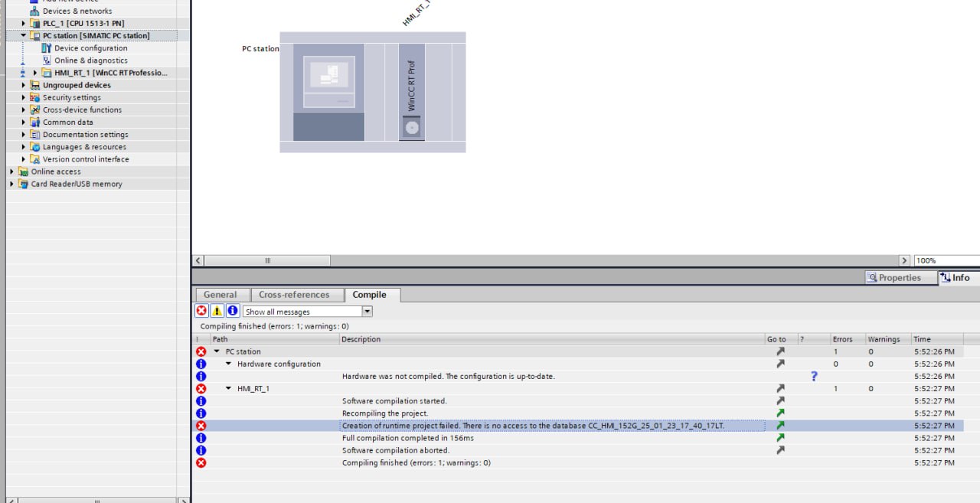Switch to the General tab
This screenshot has width=980, height=503.
click(x=220, y=295)
